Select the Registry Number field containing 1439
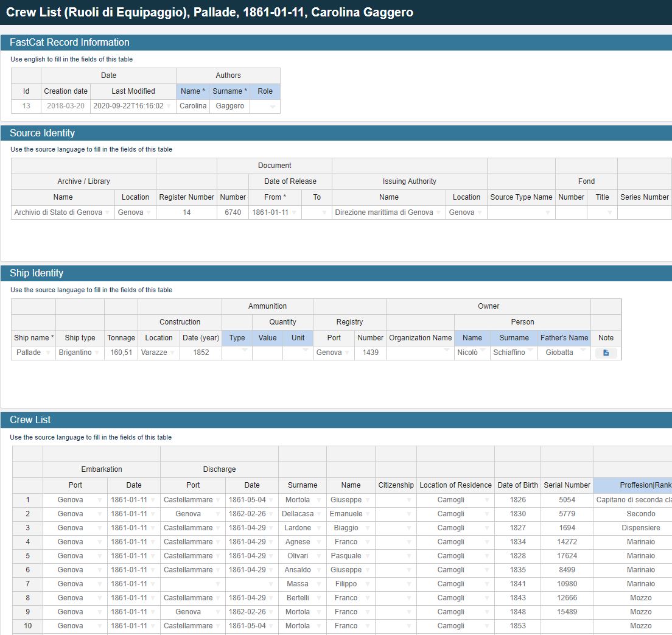672x635 pixels. coord(370,353)
